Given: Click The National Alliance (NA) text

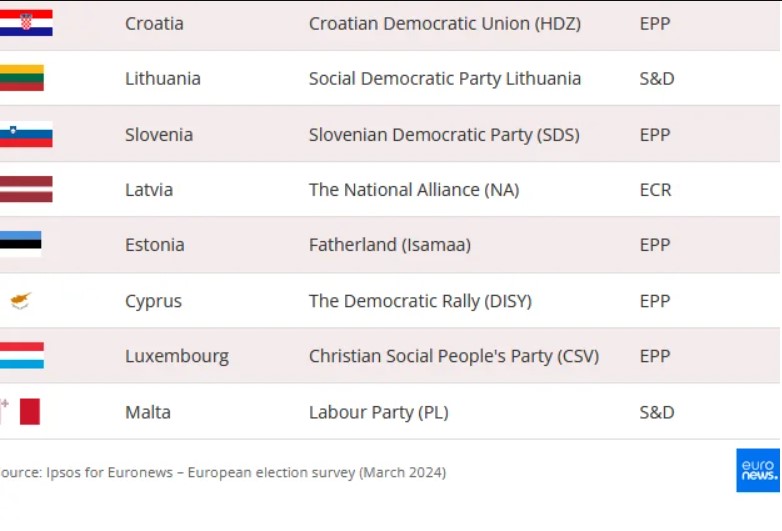Looking at the screenshot, I should point(413,189).
